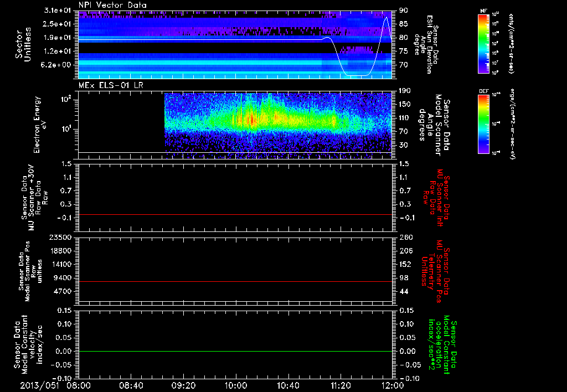Screen dimensions: 567x392
Task: Click the white Sun elevation curve's peak
Action: pyautogui.click(x=386, y=17)
